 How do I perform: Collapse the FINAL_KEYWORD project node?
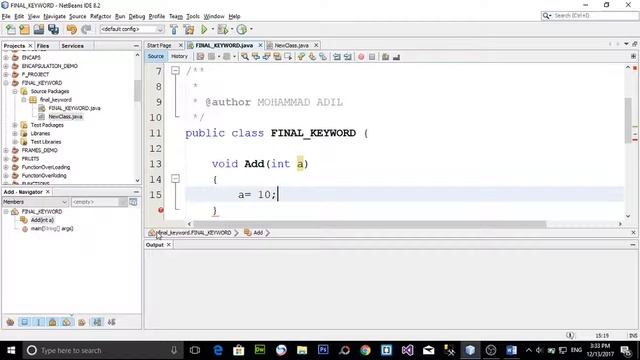[6, 83]
